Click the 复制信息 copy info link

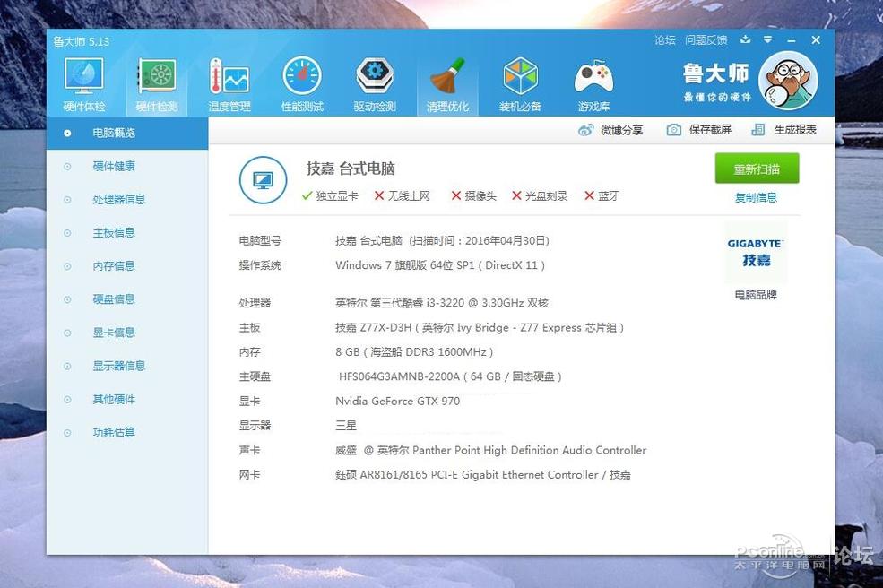tap(756, 198)
